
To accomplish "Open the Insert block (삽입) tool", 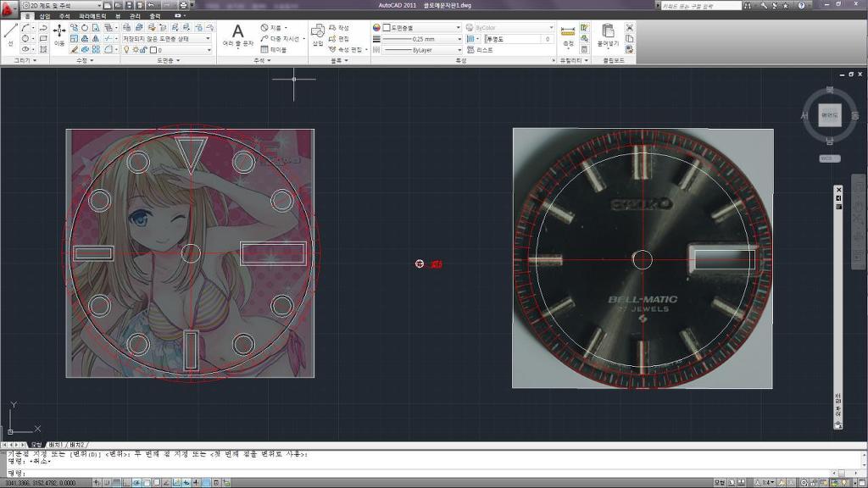I will pyautogui.click(x=318, y=34).
